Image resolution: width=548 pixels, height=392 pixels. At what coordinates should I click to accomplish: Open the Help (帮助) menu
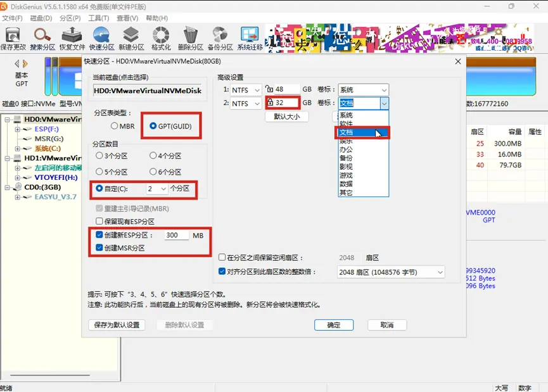tap(156, 18)
